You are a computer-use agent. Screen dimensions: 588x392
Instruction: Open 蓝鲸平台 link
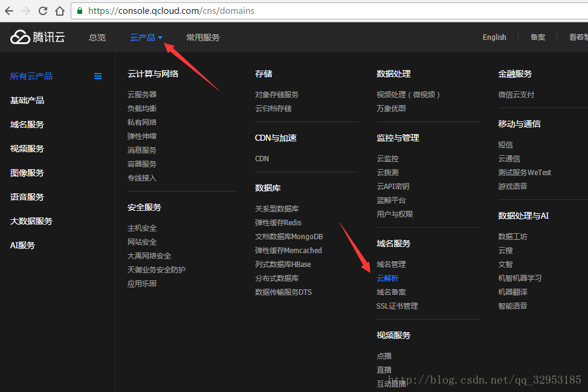point(391,200)
